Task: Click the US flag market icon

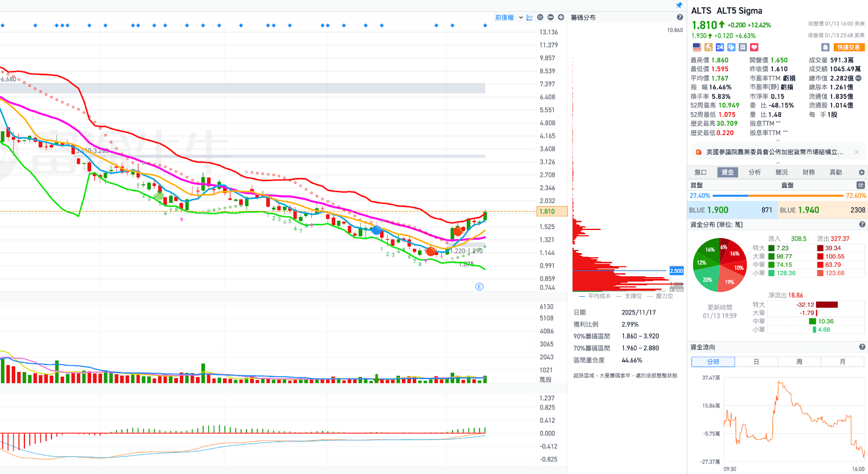Action: tap(697, 47)
